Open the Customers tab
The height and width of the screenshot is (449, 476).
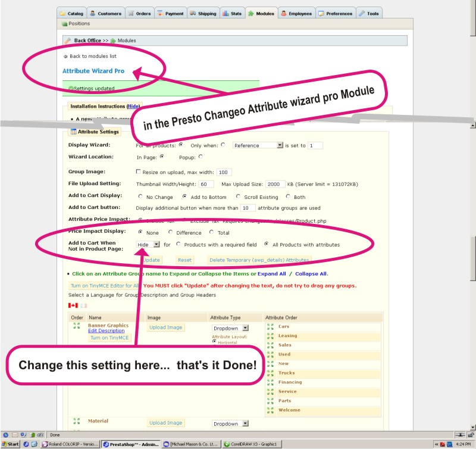106,13
